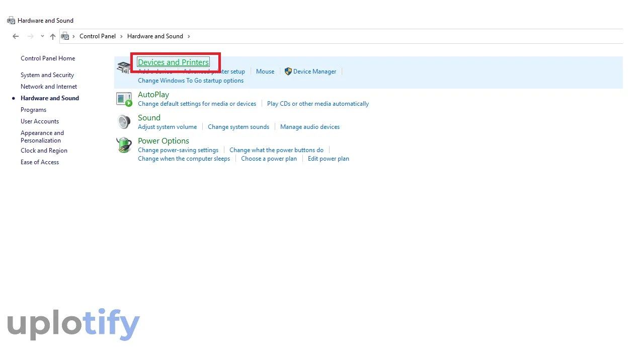Click the Sound speaker icon
Image resolution: width=644 pixels, height=348 pixels.
124,122
